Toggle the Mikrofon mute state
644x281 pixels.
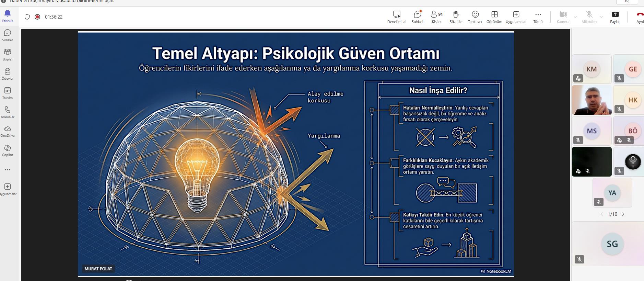tap(589, 16)
